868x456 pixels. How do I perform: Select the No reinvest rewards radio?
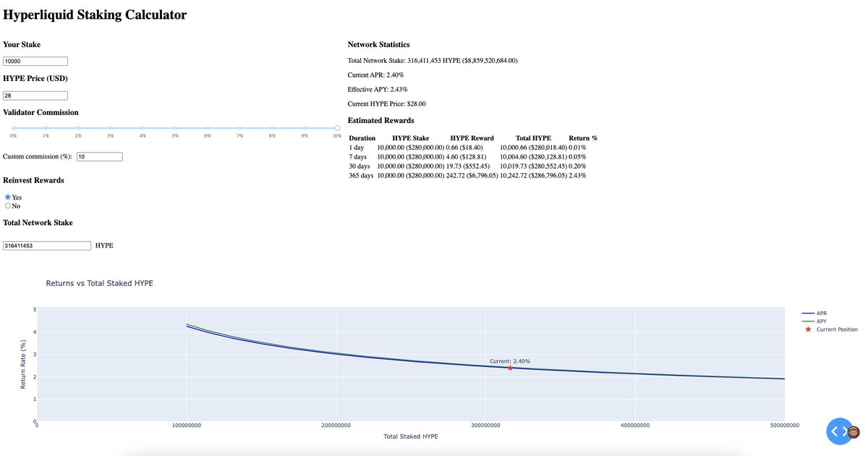(8, 206)
